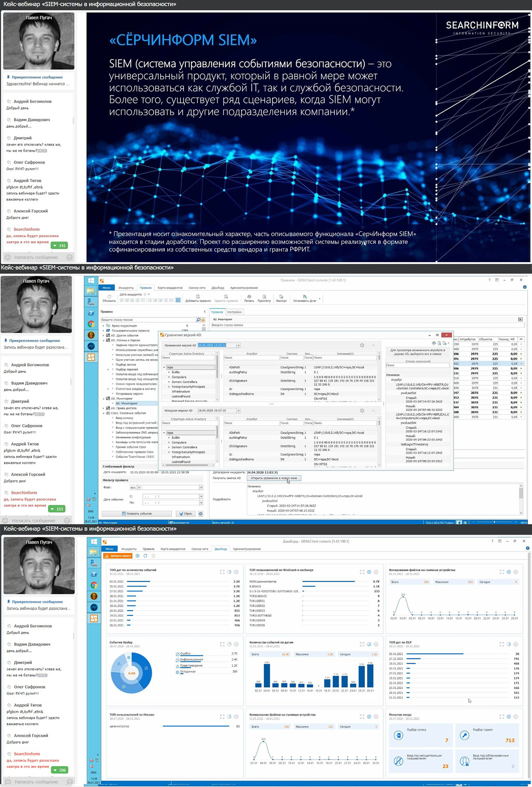Toggle view mode of ТОП дат по количеству событий widget
This screenshot has height=787, width=532.
coord(229,572)
